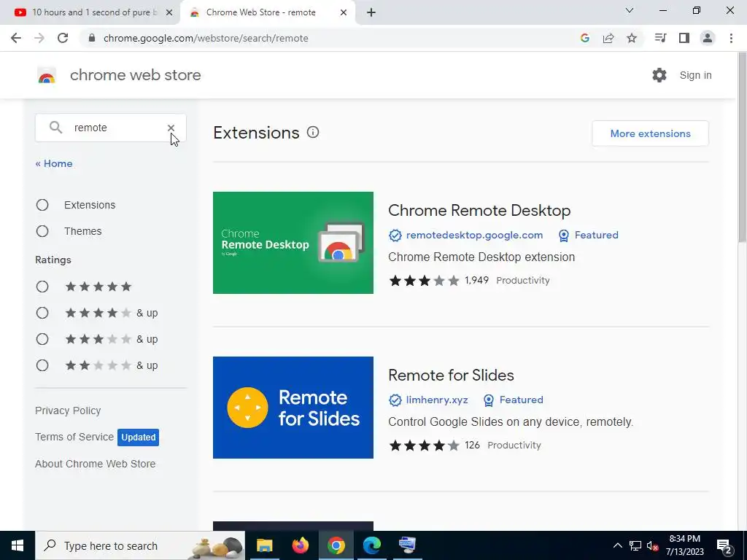
Task: Select the Themes radio filter
Action: pos(42,231)
